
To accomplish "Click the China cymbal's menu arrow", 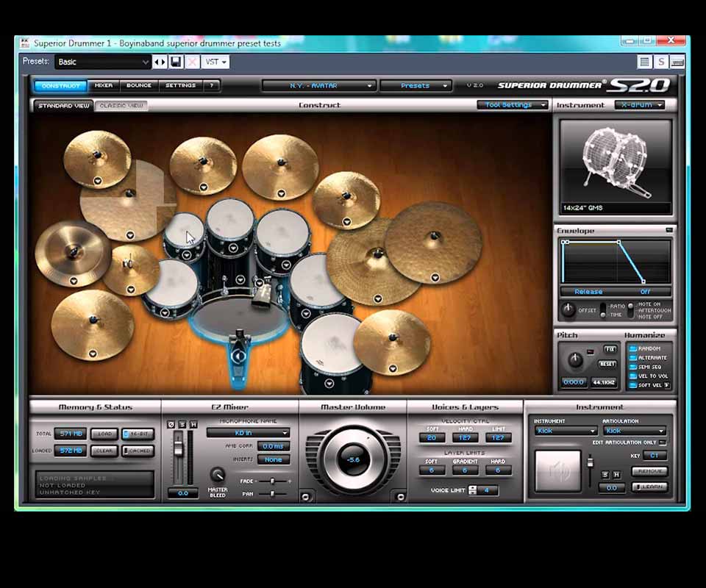I will (x=74, y=282).
